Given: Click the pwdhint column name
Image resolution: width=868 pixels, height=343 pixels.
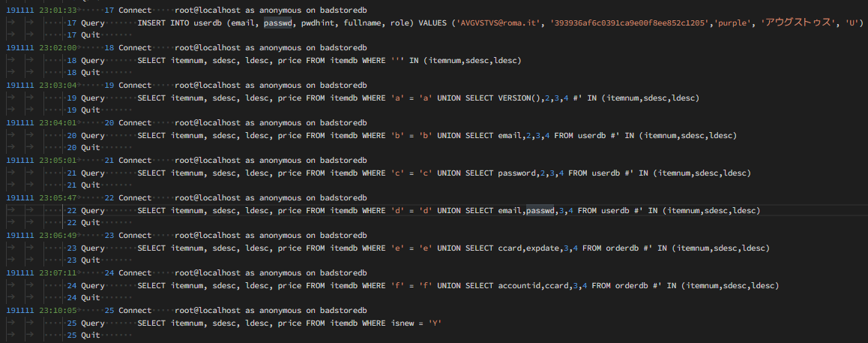Looking at the screenshot, I should 318,23.
